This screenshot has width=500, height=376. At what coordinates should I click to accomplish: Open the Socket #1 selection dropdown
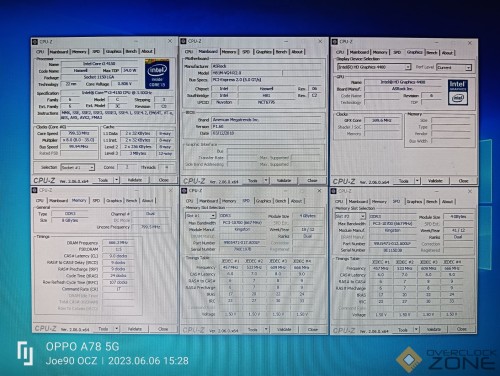tap(91, 167)
